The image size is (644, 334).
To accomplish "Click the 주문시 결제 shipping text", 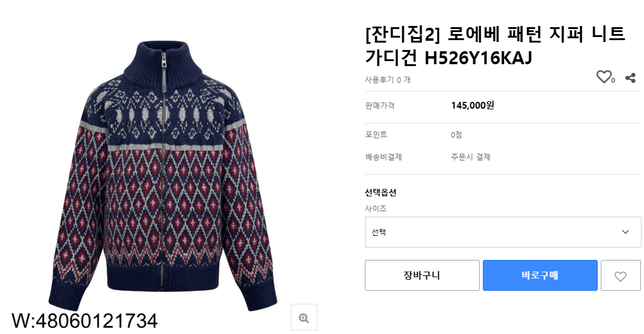I will click(x=470, y=157).
